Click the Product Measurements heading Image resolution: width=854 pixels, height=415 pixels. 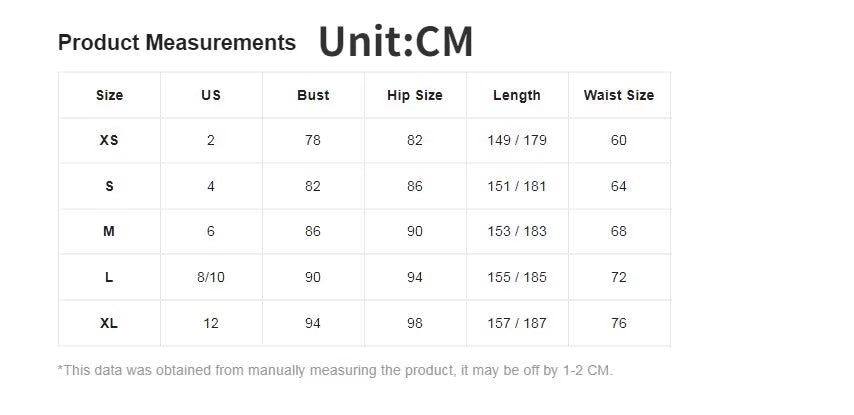pos(177,43)
